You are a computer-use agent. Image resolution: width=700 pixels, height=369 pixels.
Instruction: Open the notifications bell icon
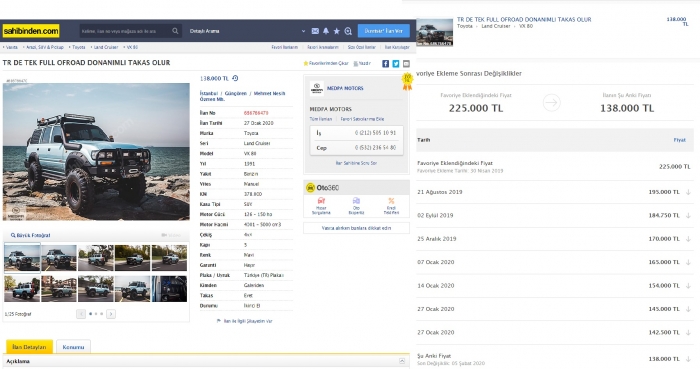coord(326,31)
